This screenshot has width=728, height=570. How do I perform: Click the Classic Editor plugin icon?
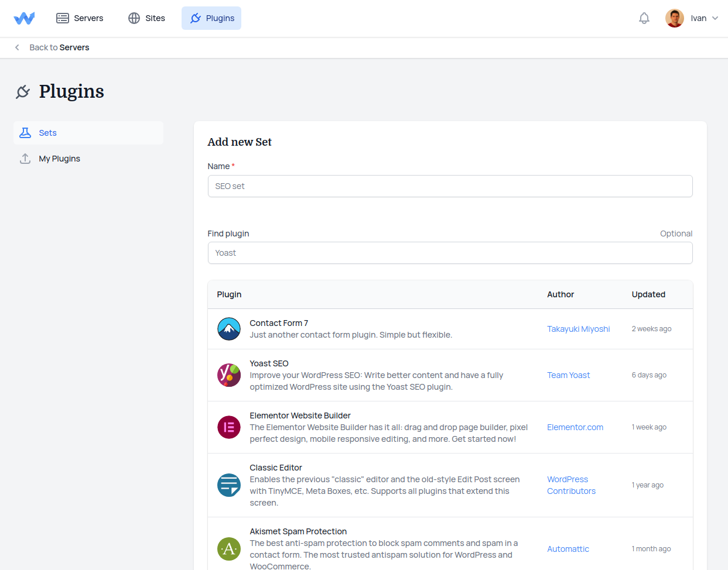229,485
